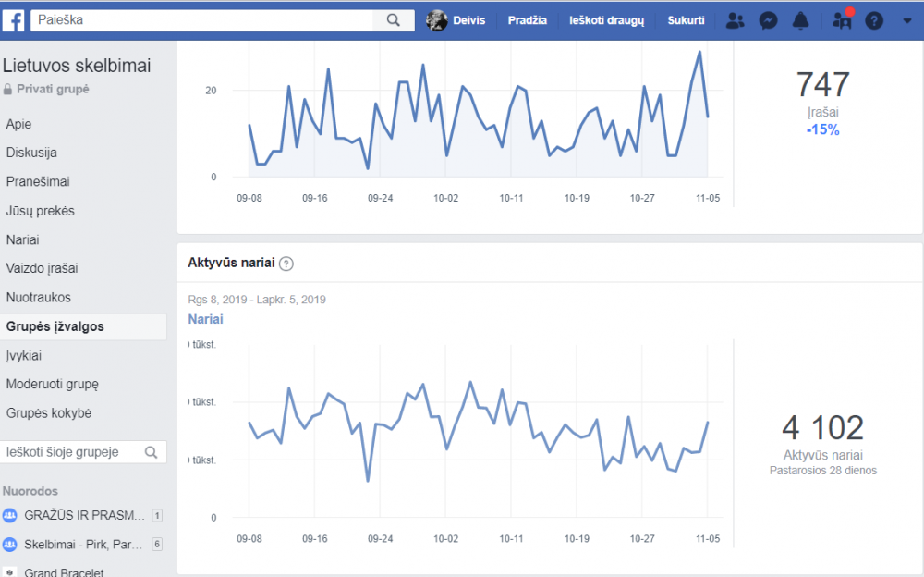Click the Nariai link above the chart

pos(205,319)
